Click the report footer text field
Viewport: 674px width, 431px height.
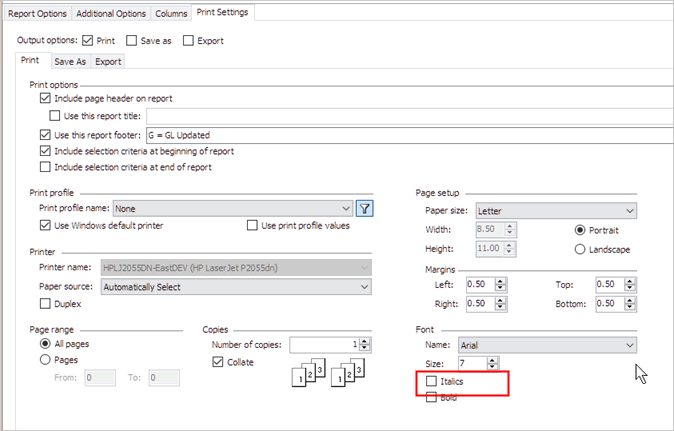400,134
